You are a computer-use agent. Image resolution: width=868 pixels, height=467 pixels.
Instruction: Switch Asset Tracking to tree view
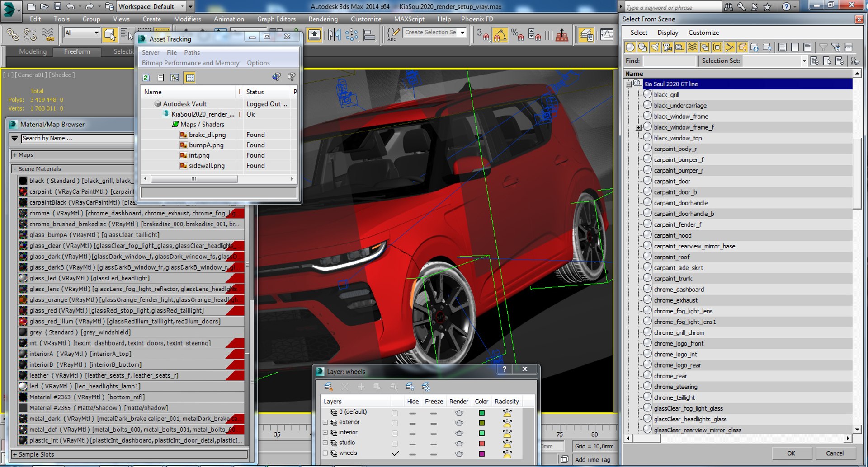coord(175,78)
